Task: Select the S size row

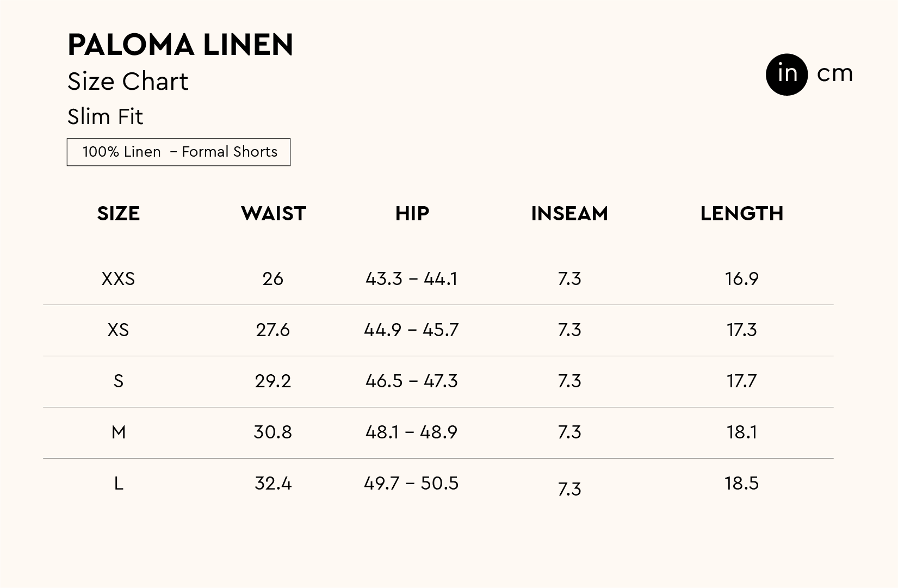Action: pyautogui.click(x=118, y=381)
